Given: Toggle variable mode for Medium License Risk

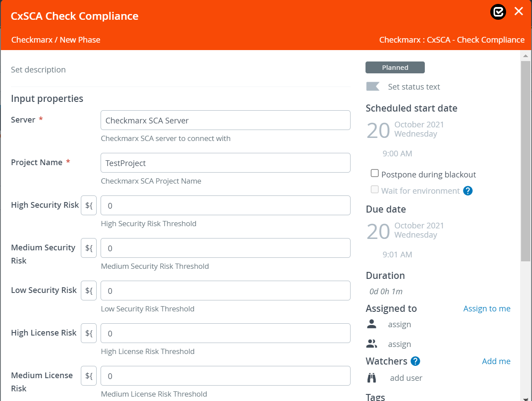Looking at the screenshot, I should 89,376.
